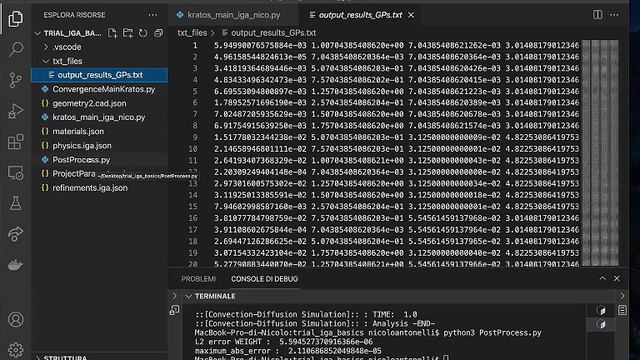The height and width of the screenshot is (360, 640).
Task: Click the editor minimap
Action: point(600,153)
